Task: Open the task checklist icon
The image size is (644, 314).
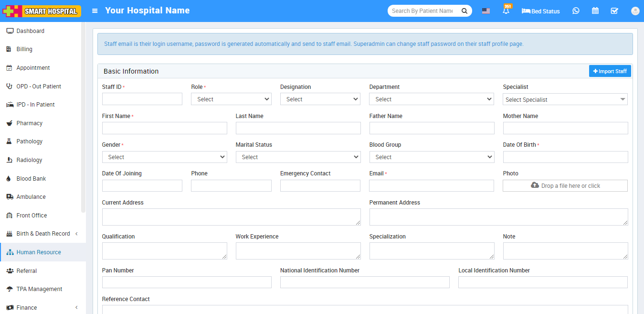Action: (614, 11)
